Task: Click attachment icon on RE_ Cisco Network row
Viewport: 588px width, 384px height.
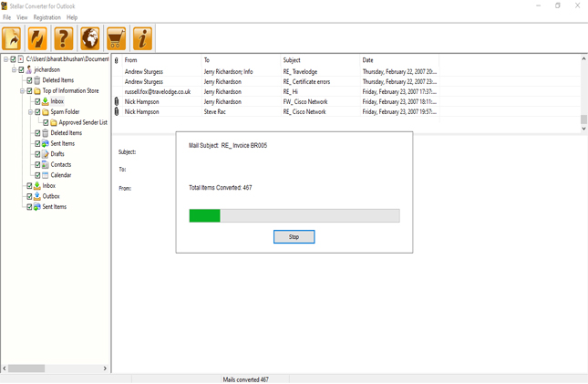Action: tap(117, 111)
